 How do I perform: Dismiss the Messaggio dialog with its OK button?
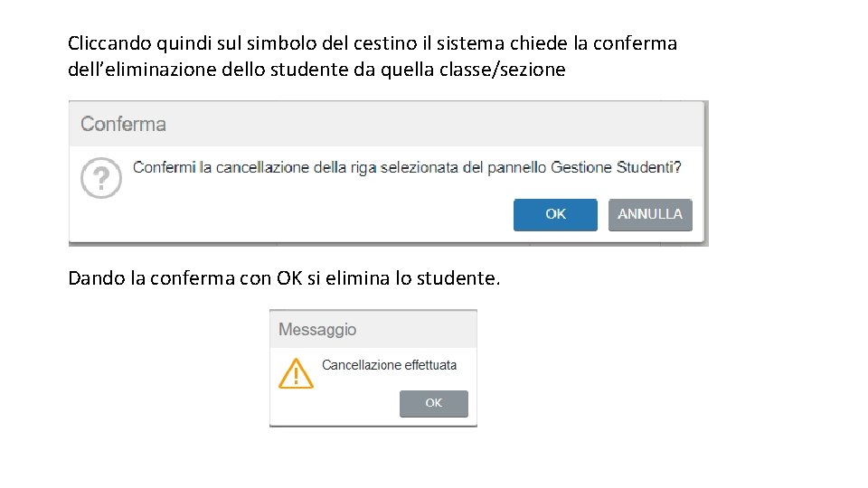coord(434,403)
